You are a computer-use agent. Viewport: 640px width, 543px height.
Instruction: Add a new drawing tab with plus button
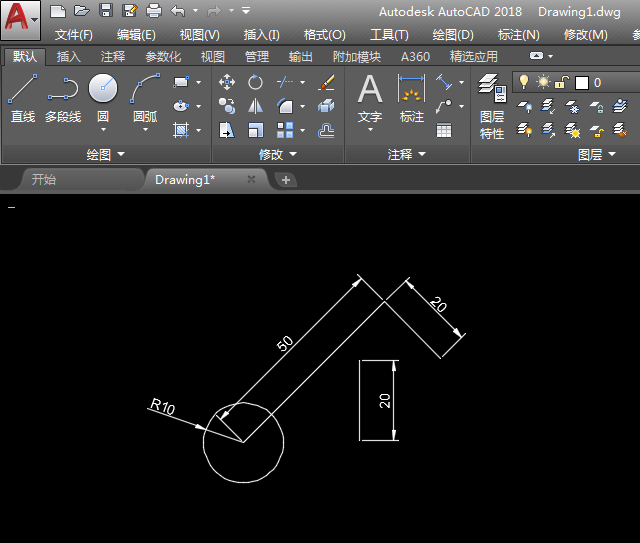[x=286, y=180]
